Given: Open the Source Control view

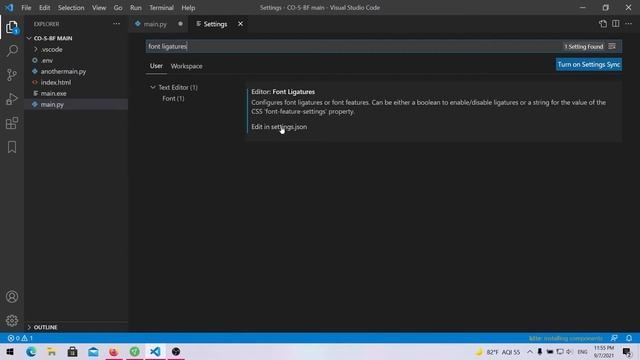Looking at the screenshot, I should point(12,75).
